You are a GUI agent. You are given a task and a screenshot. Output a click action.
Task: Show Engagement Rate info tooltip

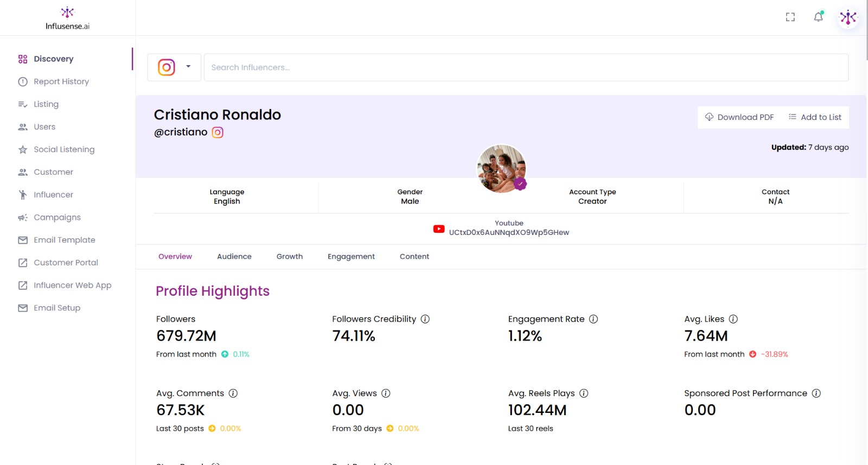(593, 319)
